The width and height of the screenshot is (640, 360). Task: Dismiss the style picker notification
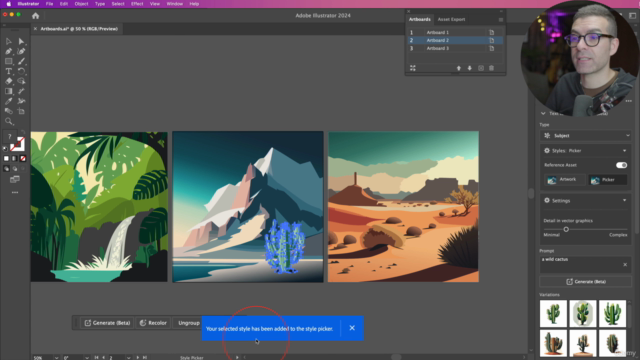pos(352,328)
